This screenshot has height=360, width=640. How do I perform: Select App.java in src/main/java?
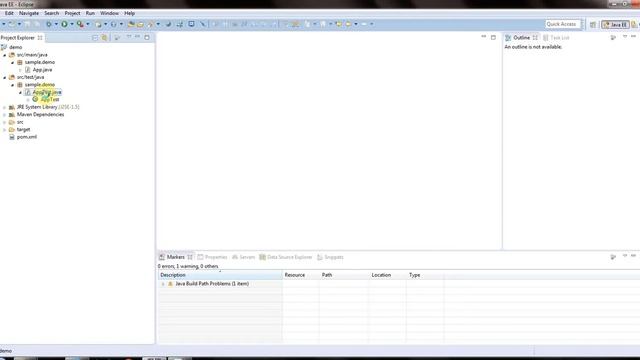[42, 70]
